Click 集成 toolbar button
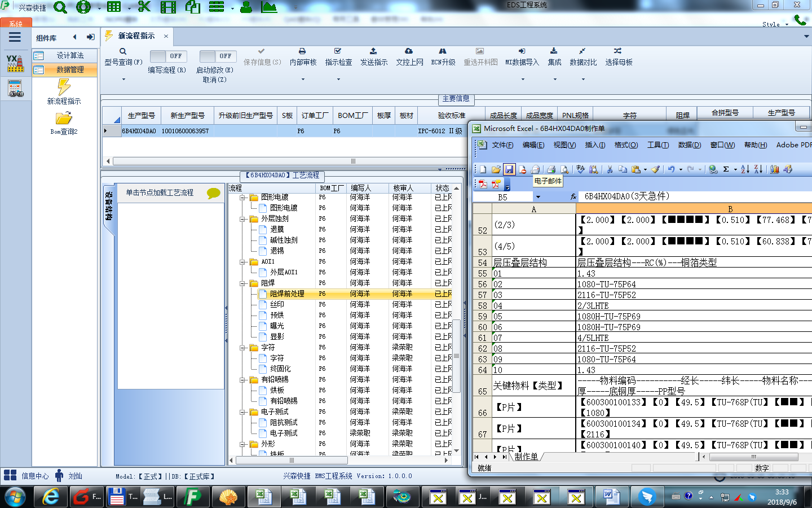This screenshot has width=812, height=508. pyautogui.click(x=554, y=58)
